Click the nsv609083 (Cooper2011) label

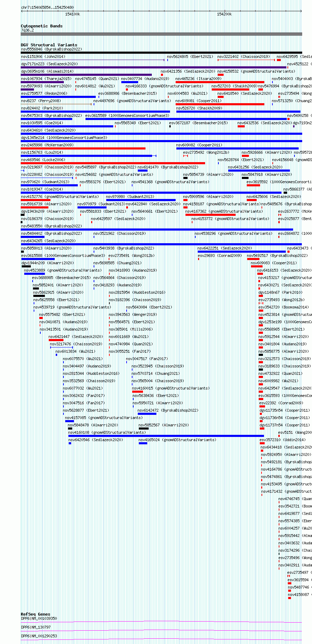274,263
